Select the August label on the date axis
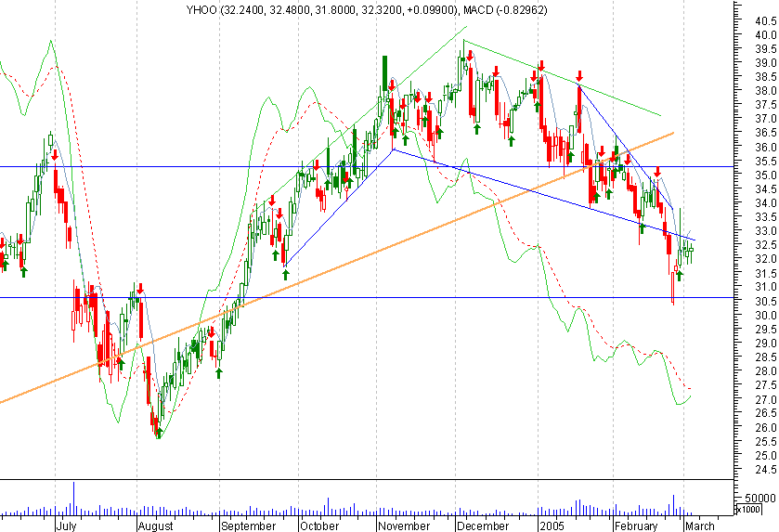Image resolution: width=779 pixels, height=532 pixels. point(156,526)
